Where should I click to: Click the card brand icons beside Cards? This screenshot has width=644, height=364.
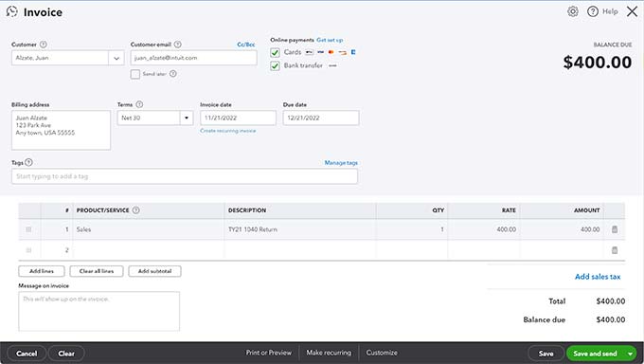[x=331, y=52]
